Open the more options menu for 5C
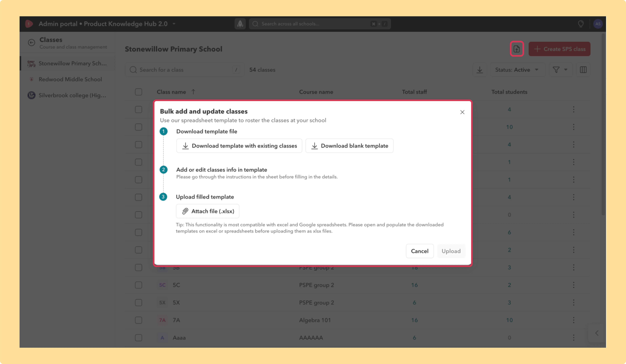Image resolution: width=626 pixels, height=364 pixels. 574,285
